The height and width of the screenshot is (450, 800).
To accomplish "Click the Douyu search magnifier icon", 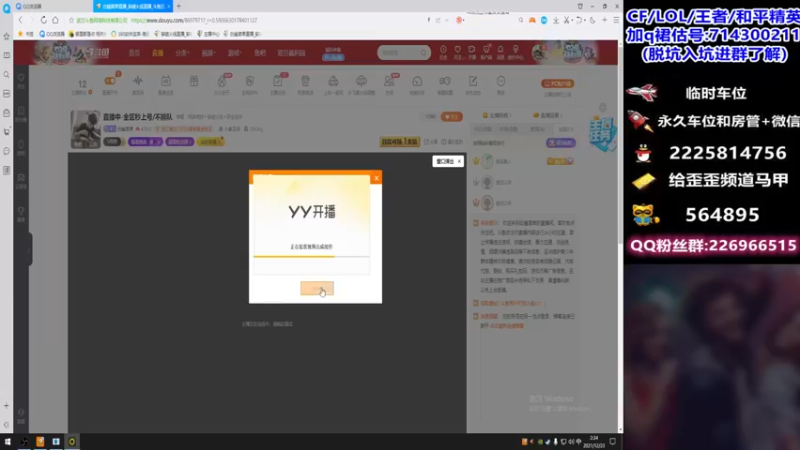I will click(x=423, y=53).
